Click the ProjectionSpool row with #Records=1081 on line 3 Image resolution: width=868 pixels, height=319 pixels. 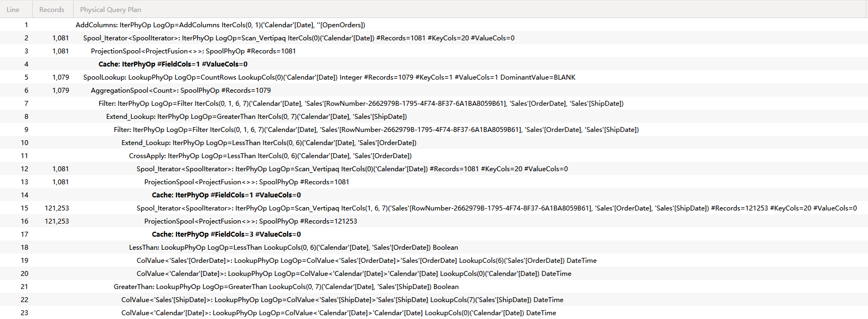point(434,51)
